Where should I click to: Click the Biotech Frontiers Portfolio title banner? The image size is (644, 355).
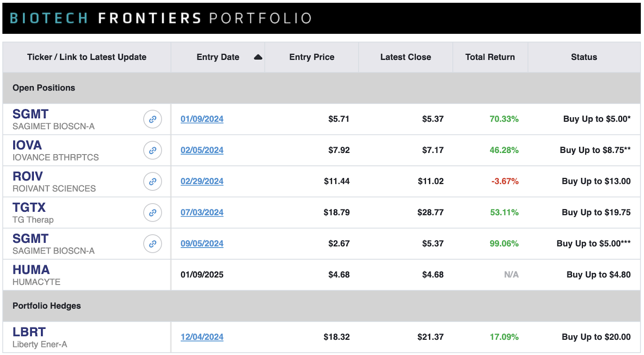pyautogui.click(x=322, y=18)
